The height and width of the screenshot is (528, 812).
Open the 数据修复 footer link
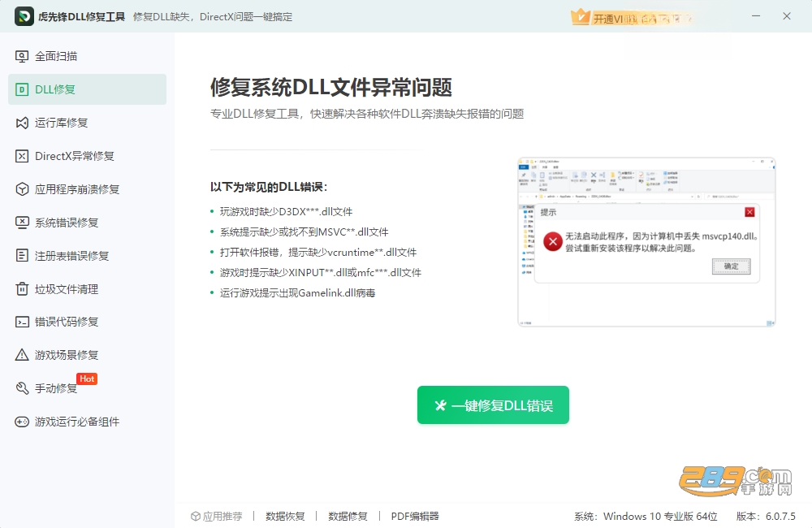(348, 516)
